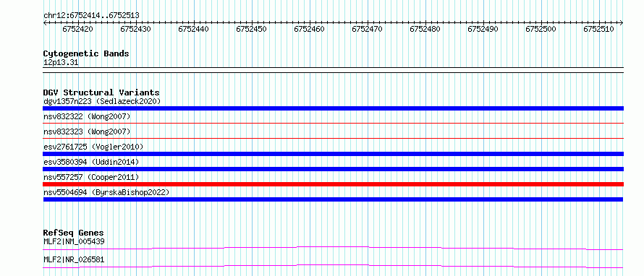Click the blue bar for dgv1357n223
The width and height of the screenshot is (644, 276).
(x=333, y=108)
